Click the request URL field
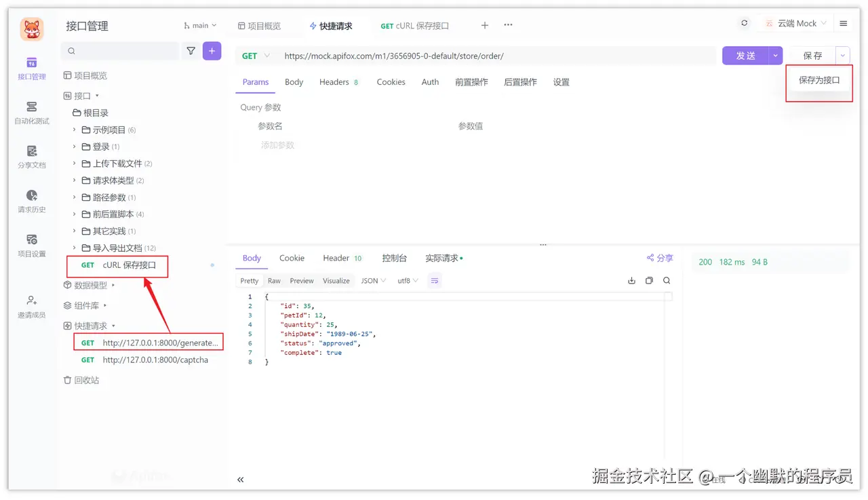Image resolution: width=868 pixels, height=500 pixels. (x=496, y=56)
